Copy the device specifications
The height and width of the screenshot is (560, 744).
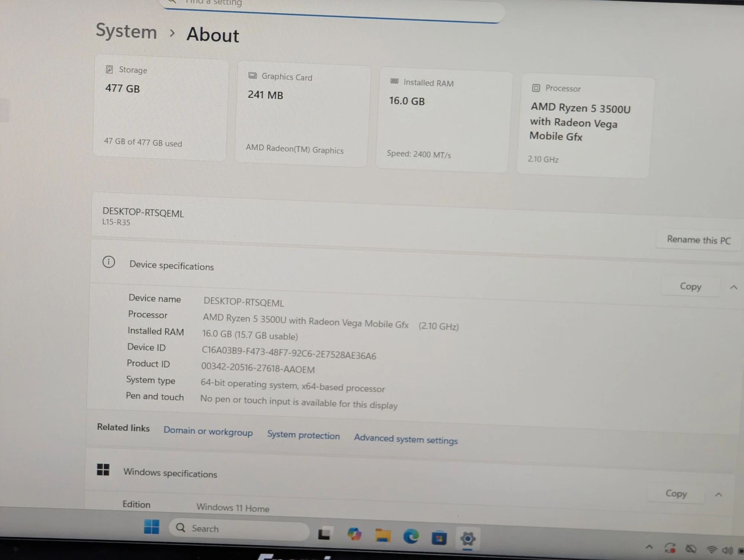click(x=690, y=286)
